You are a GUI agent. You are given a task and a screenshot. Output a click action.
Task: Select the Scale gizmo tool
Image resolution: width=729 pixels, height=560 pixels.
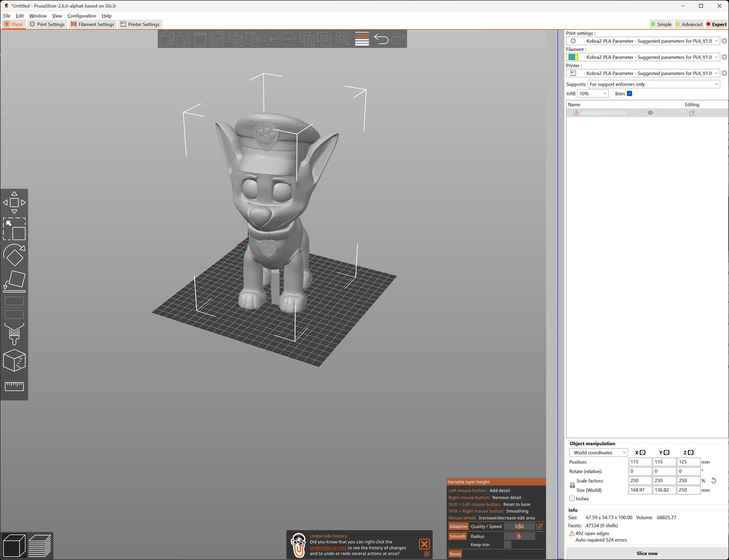(x=14, y=229)
